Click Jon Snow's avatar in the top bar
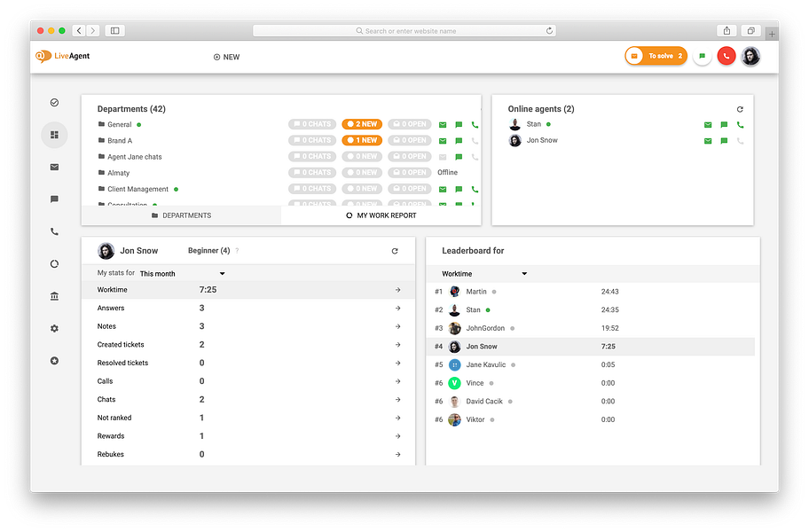 pos(750,56)
